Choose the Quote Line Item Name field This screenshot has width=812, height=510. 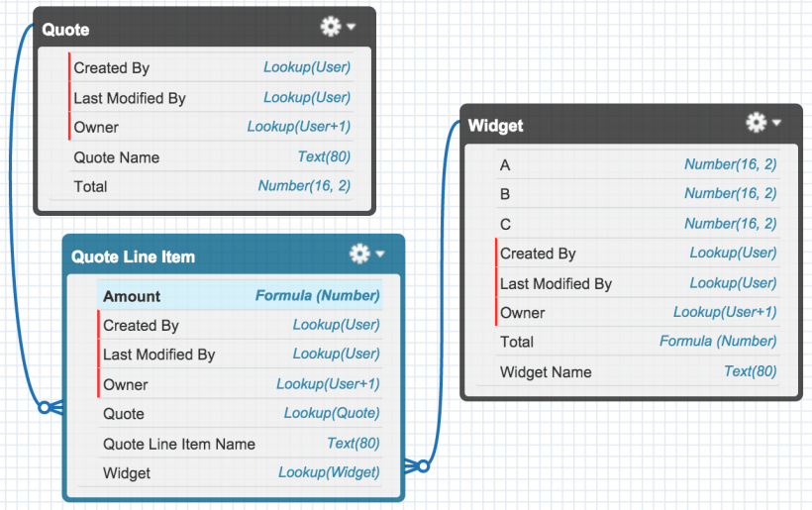(178, 444)
